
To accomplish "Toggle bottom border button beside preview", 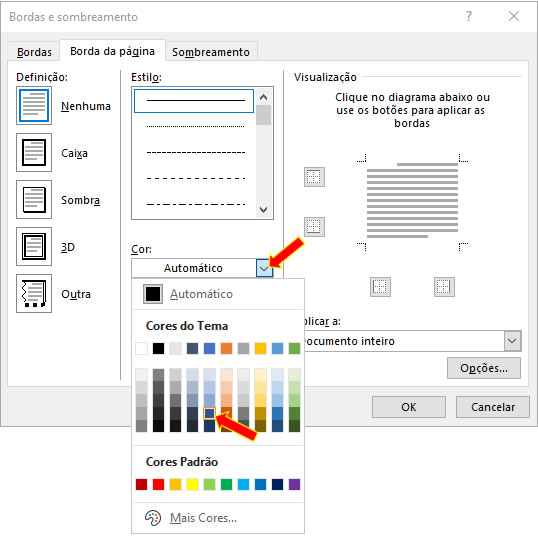I will (314, 227).
